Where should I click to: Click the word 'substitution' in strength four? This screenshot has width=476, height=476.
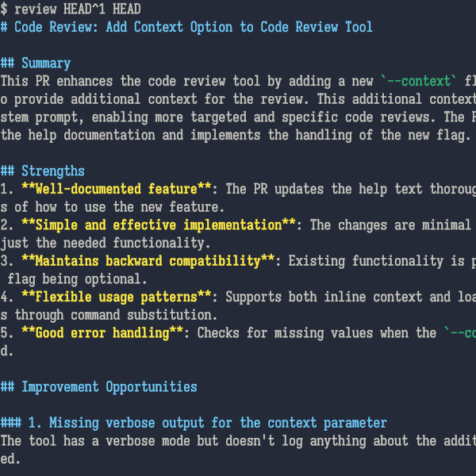pyautogui.click(x=169, y=315)
